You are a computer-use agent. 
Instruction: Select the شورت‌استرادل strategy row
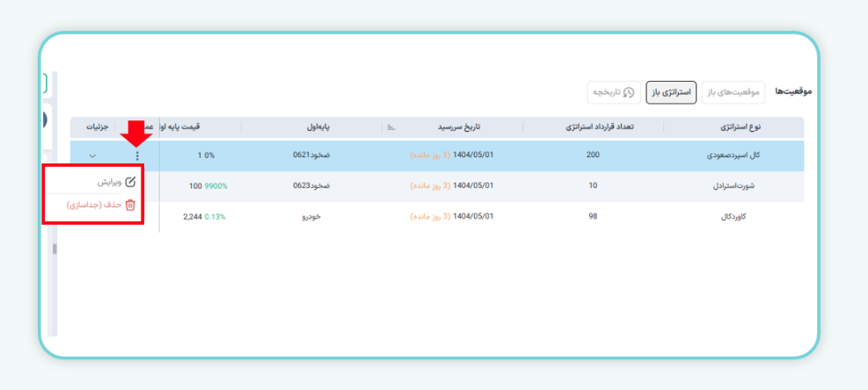(734, 186)
